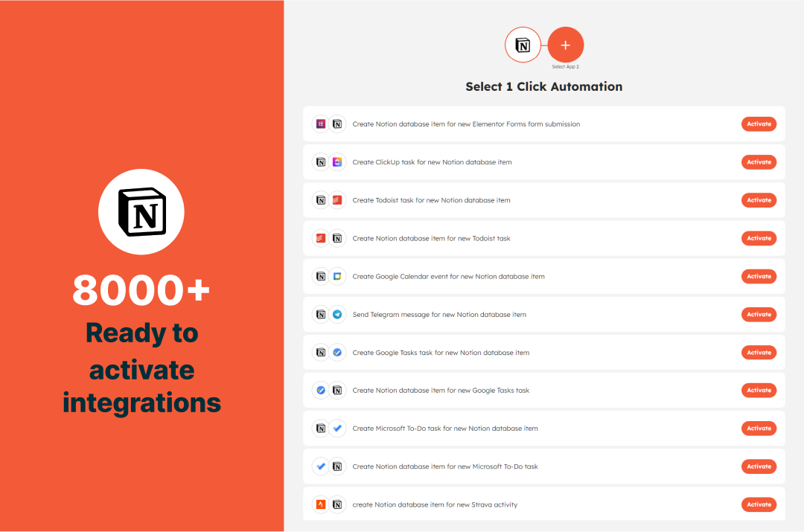The height and width of the screenshot is (532, 804).
Task: Click Notion icon in Elementor Forms row
Action: click(x=337, y=124)
